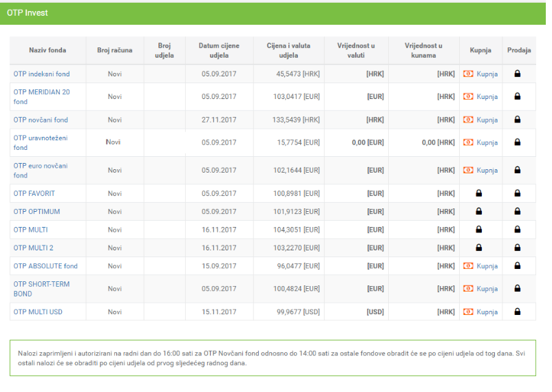Viewport: 552px width, 392px height.
Task: Click the Prodaja lock for OTP novčani fond
Action: coord(518,120)
